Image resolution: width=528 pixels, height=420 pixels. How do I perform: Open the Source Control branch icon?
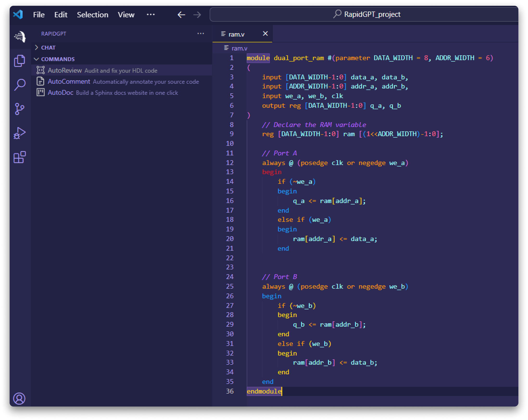(x=19, y=109)
